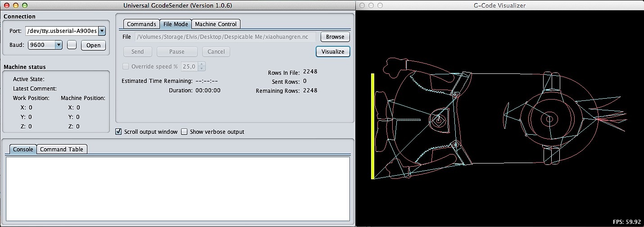Image resolution: width=644 pixels, height=227 pixels.
Task: Click the small refresh button beside Baud
Action: pyautogui.click(x=72, y=45)
